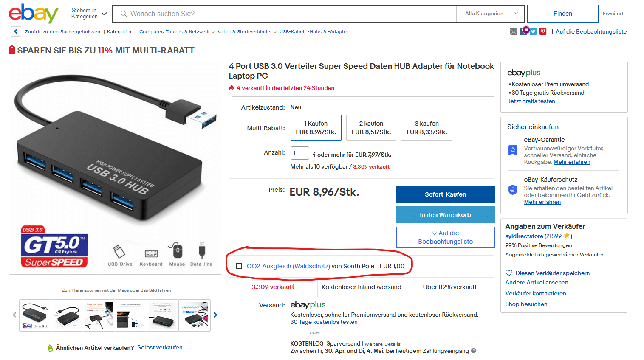The width and height of the screenshot is (644, 360).
Task: Open "USB-Kabel, -Hubs & -Adapter" breadcrumb
Action: pos(314,31)
